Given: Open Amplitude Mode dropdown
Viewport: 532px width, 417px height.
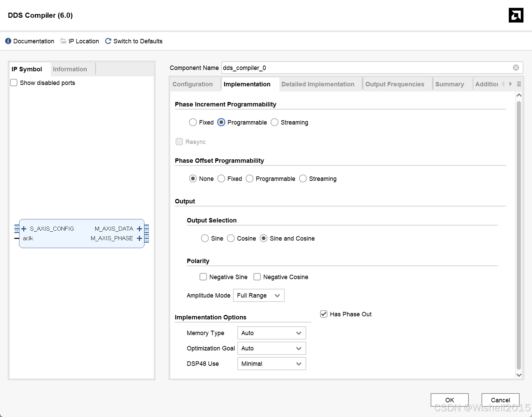Looking at the screenshot, I should point(259,296).
